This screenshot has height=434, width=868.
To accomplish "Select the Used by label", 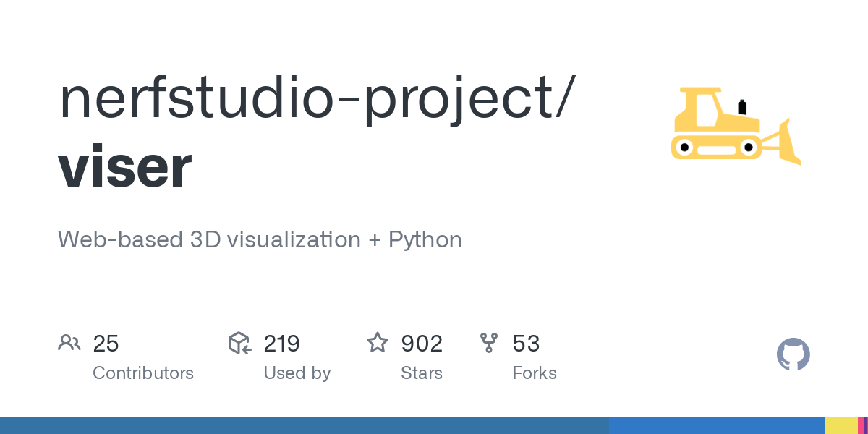I will click(x=297, y=373).
